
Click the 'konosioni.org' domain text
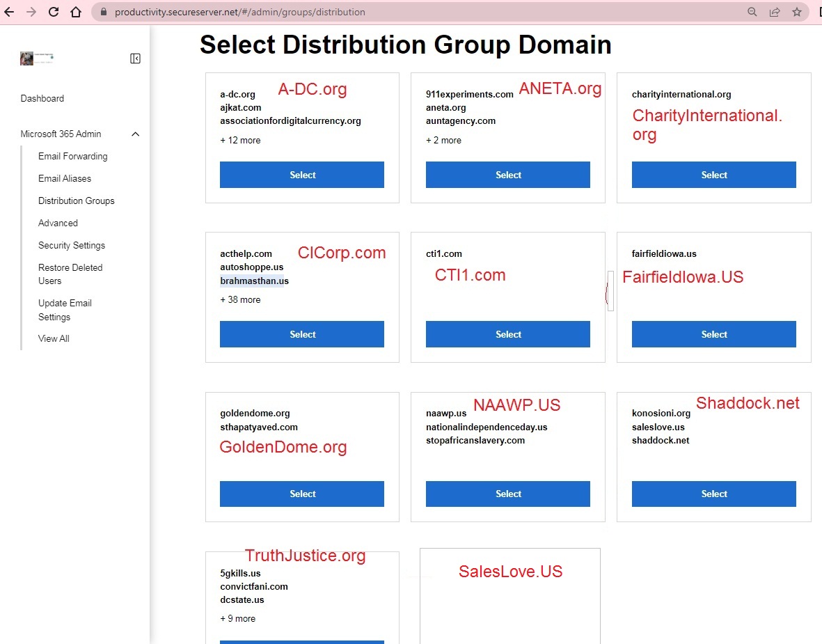661,414
